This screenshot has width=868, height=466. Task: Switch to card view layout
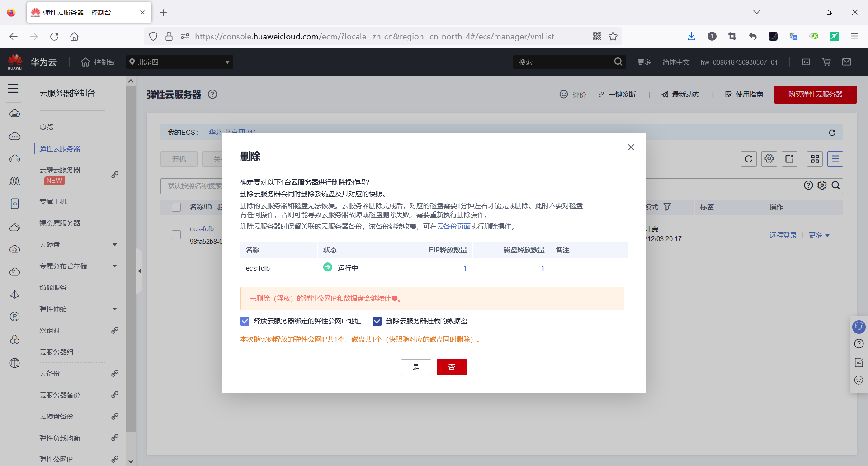pos(816,159)
